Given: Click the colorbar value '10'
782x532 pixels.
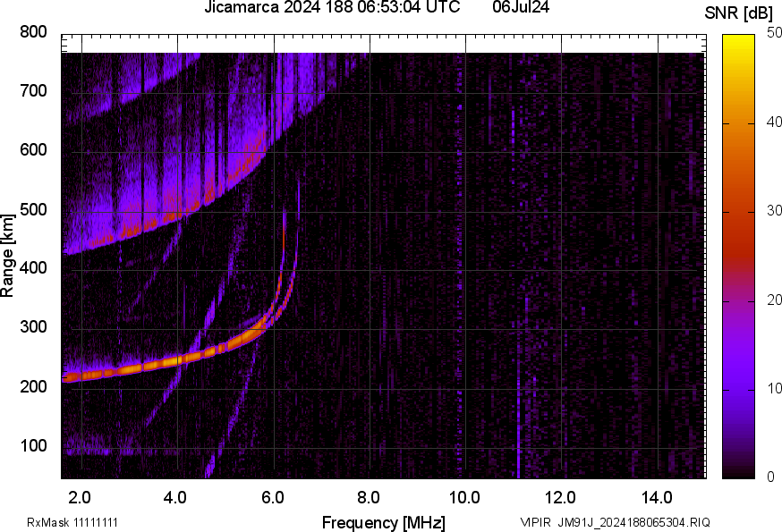Looking at the screenshot, I should click(x=774, y=388).
